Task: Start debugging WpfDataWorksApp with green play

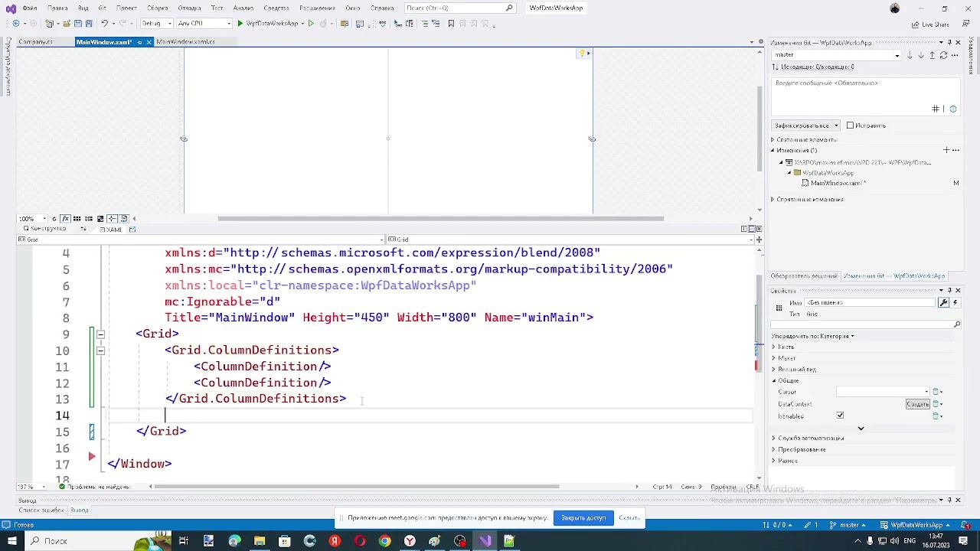Action: point(240,24)
